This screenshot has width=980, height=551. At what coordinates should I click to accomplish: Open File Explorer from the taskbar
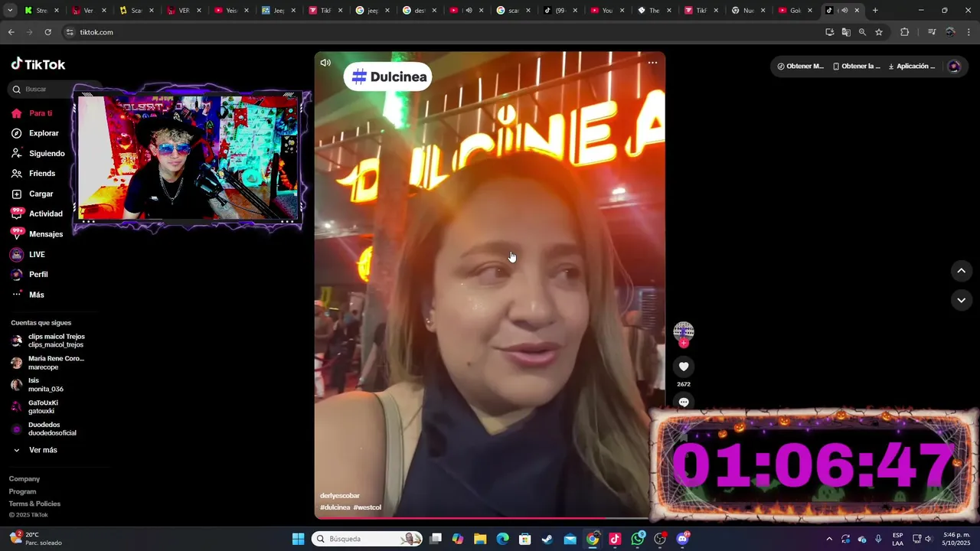[480, 539]
